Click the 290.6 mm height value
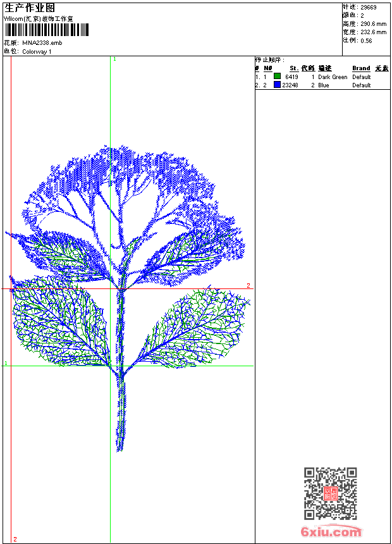Screen dimensions: 392x544 [x=373, y=24]
